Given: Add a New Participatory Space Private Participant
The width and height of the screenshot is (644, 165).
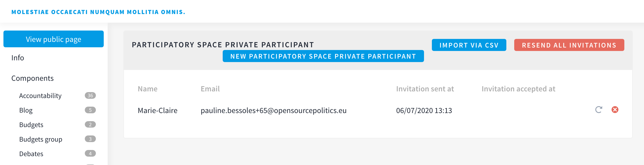Looking at the screenshot, I should 323,56.
